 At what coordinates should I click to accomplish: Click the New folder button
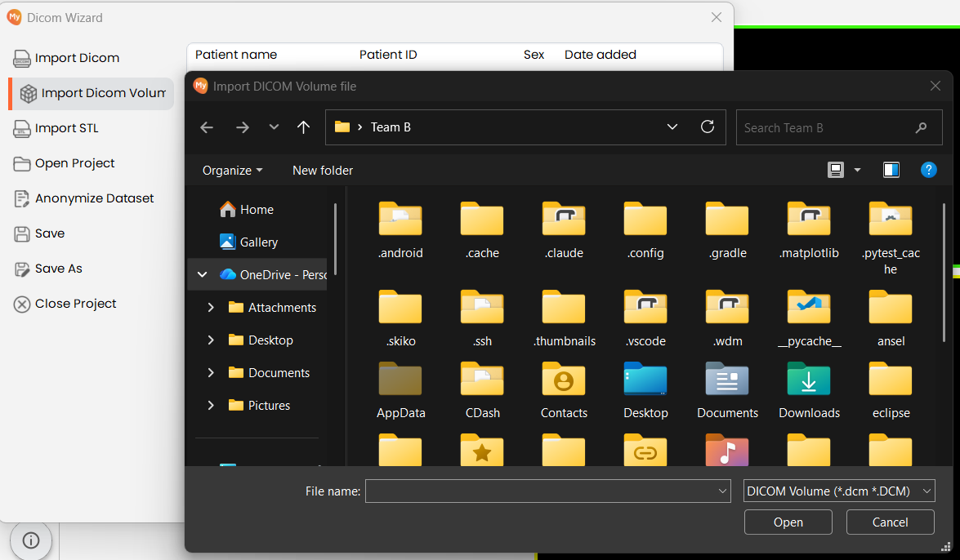click(323, 171)
